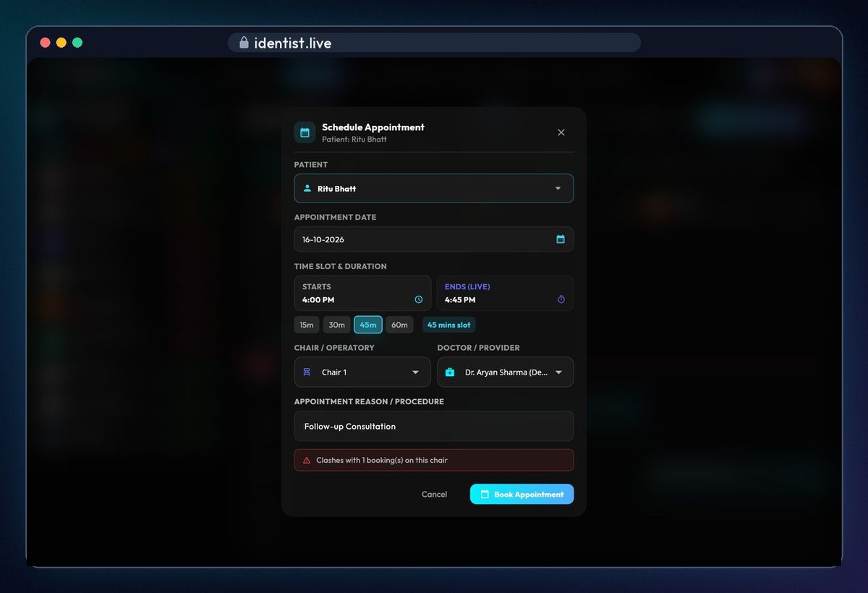Click the person icon beside Ritu Bhatt
Screen dimensions: 868x593
click(307, 188)
